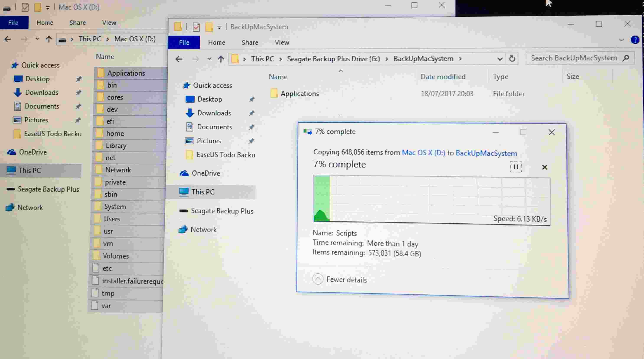Go up one level in Mac OS X window
The width and height of the screenshot is (644, 359).
pos(49,39)
